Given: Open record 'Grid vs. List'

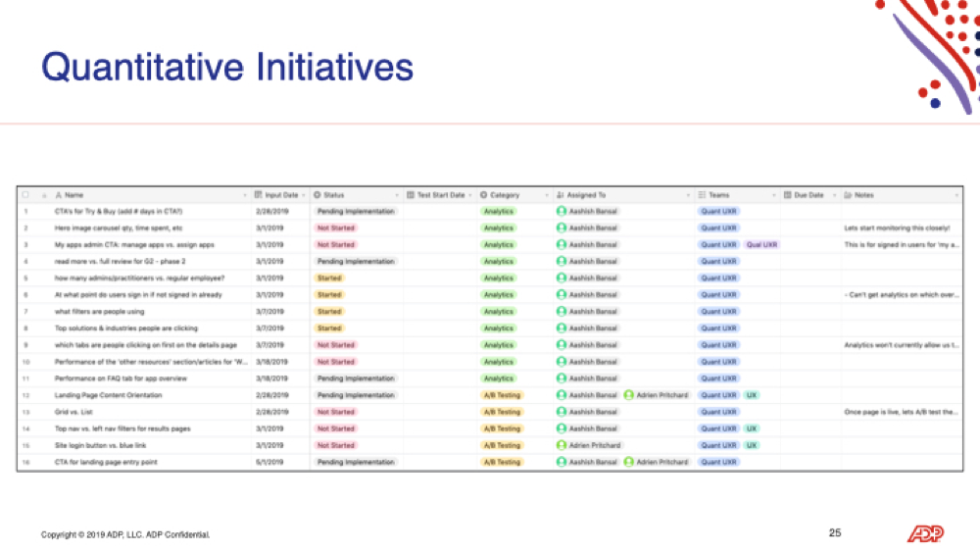Looking at the screenshot, I should tap(73, 412).
